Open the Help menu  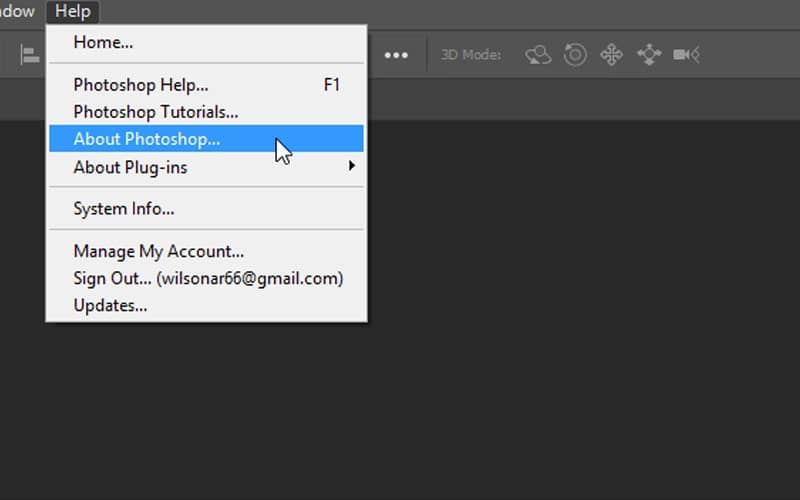[73, 11]
